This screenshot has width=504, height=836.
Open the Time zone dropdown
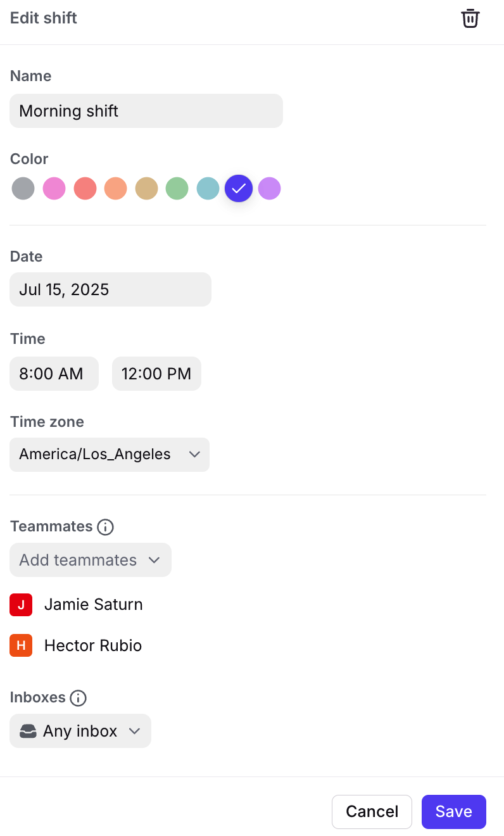110,455
